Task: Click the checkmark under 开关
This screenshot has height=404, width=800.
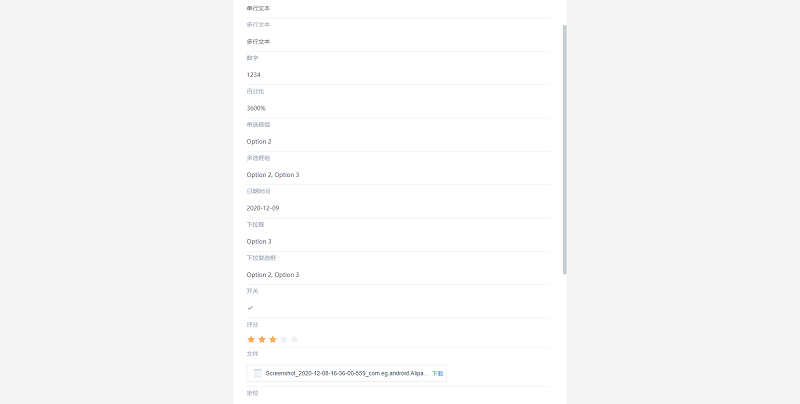Action: pyautogui.click(x=250, y=308)
